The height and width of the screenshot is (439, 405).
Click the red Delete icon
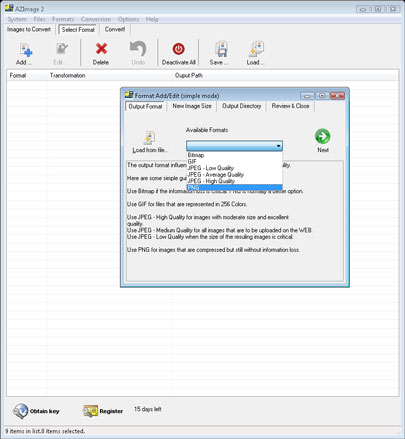point(101,49)
